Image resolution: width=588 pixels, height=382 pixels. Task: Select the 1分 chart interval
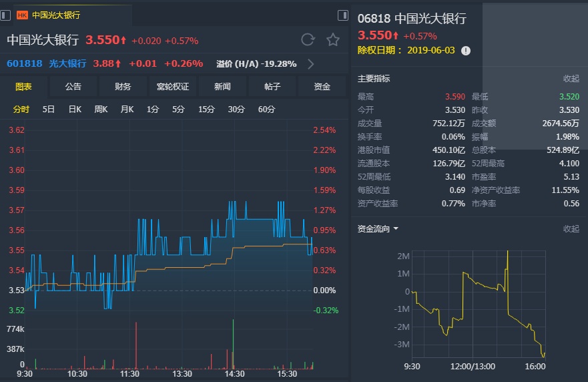click(x=153, y=110)
